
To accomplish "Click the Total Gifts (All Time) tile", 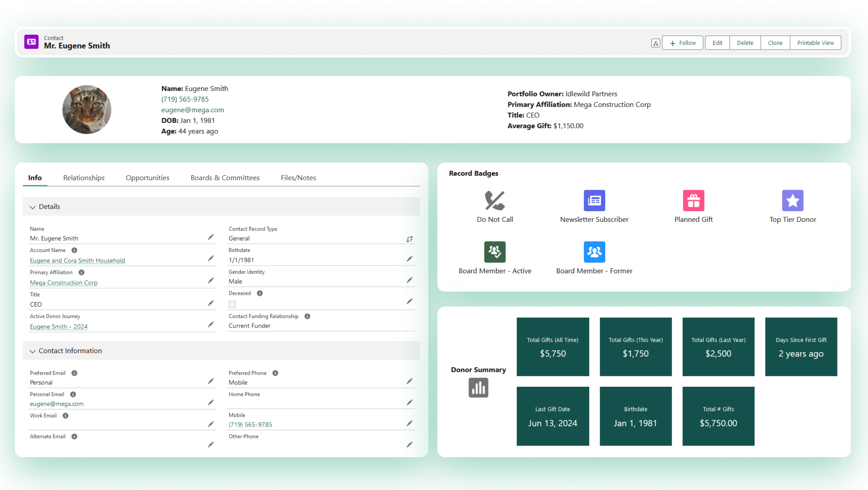I will click(x=553, y=347).
